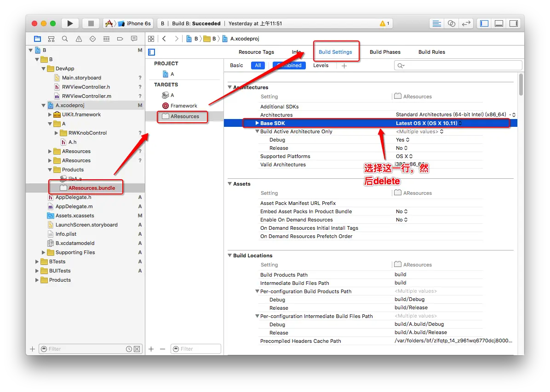Open AppDelegate.m file
550x392 pixels.
point(74,206)
